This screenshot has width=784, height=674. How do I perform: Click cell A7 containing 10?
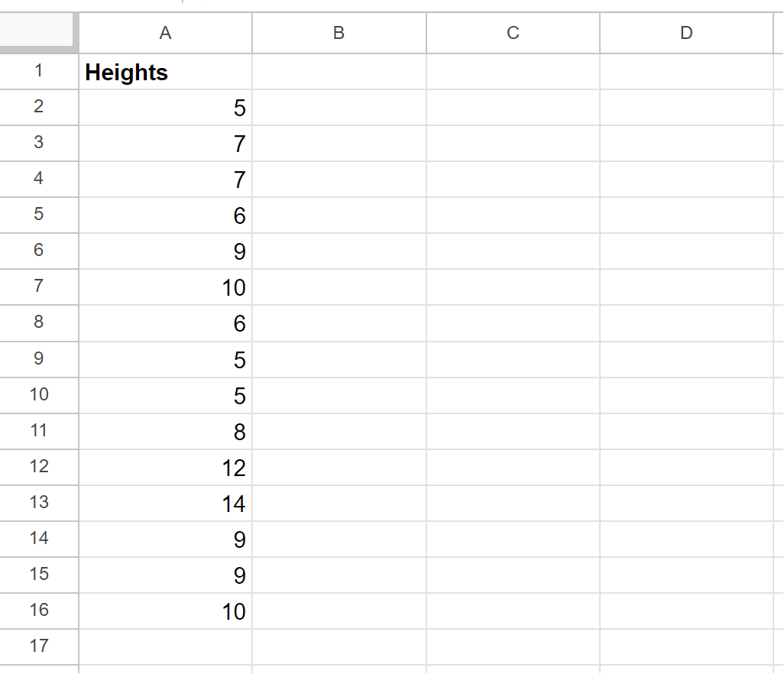pos(166,287)
